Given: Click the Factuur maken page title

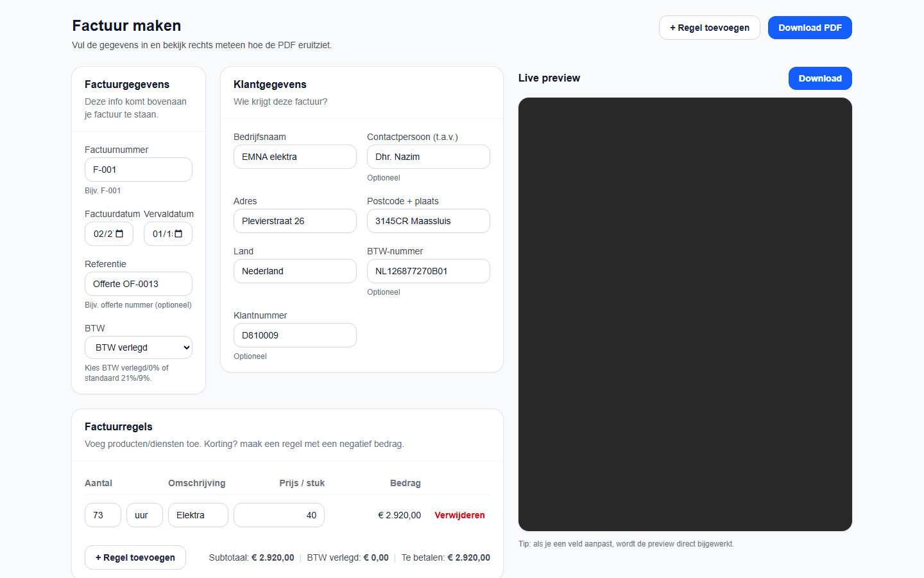Looking at the screenshot, I should (126, 26).
